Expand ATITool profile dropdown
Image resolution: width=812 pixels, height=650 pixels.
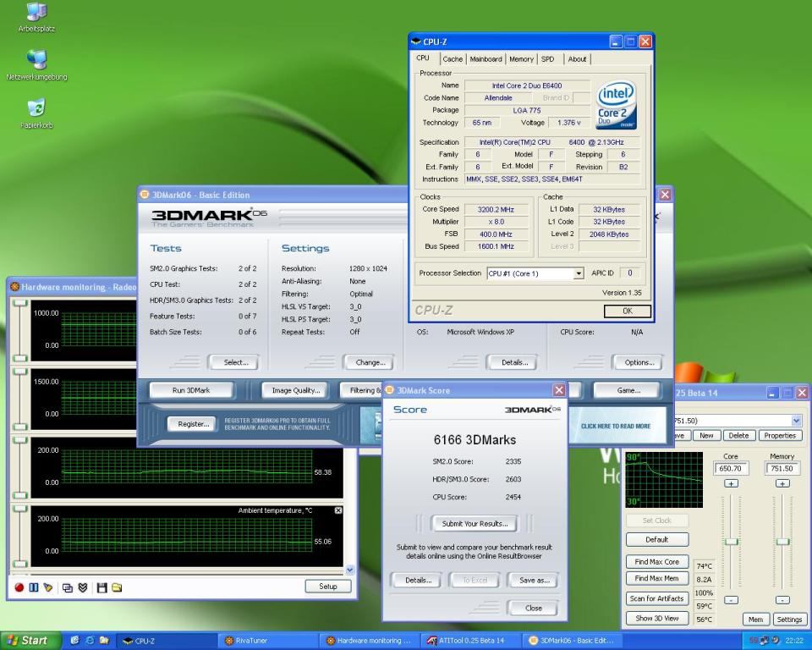(x=796, y=421)
